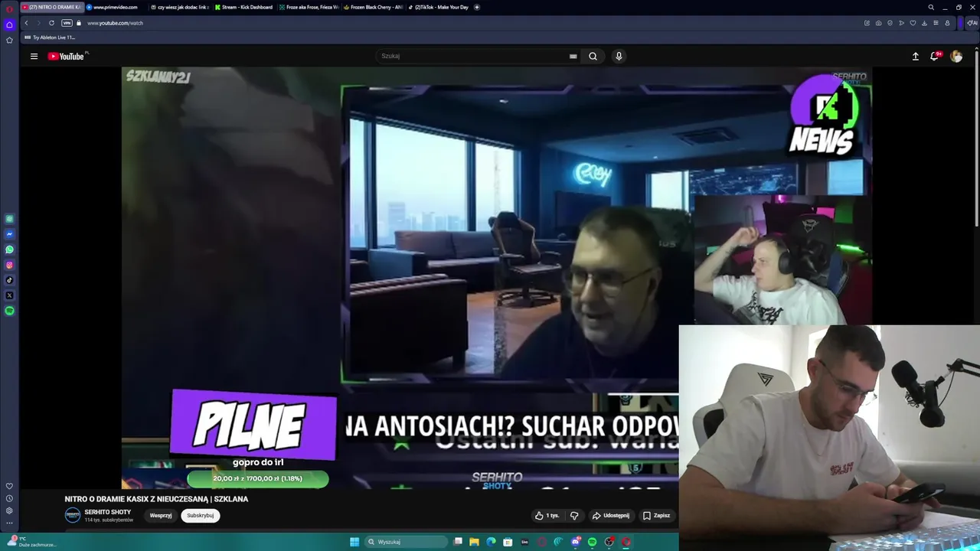The width and height of the screenshot is (980, 551).
Task: Open Spotify from the Windows taskbar
Action: tap(592, 542)
